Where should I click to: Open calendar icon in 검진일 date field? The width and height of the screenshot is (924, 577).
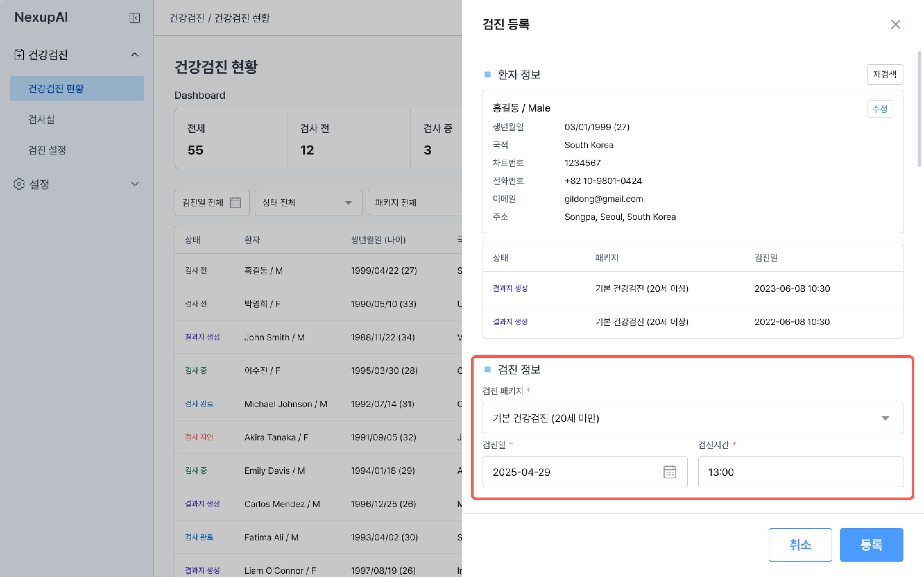(x=669, y=472)
